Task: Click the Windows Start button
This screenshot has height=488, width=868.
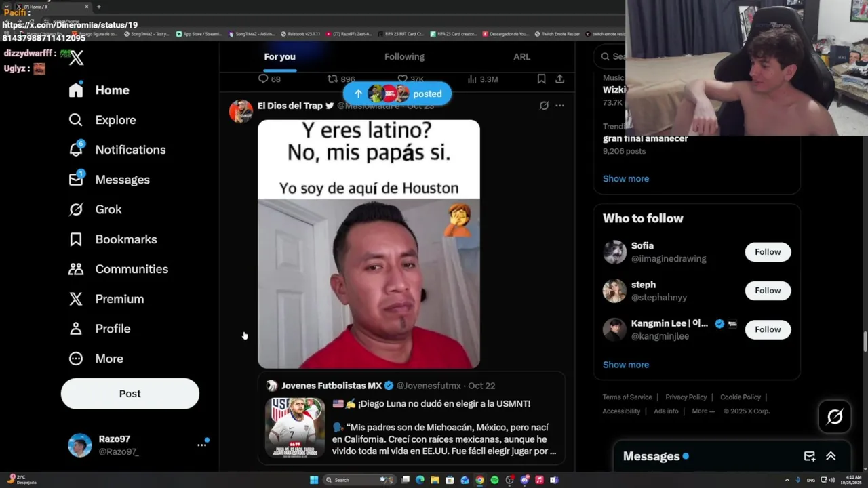Action: [x=314, y=480]
